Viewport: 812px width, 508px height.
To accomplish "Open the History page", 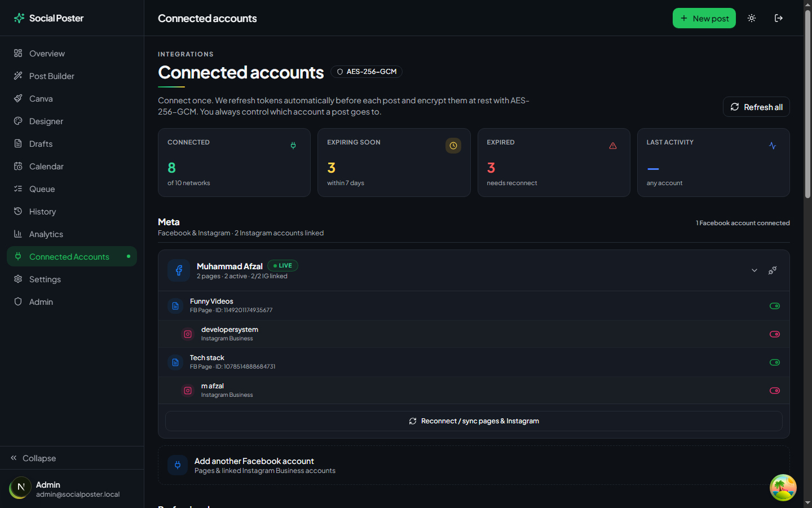I will [72, 212].
